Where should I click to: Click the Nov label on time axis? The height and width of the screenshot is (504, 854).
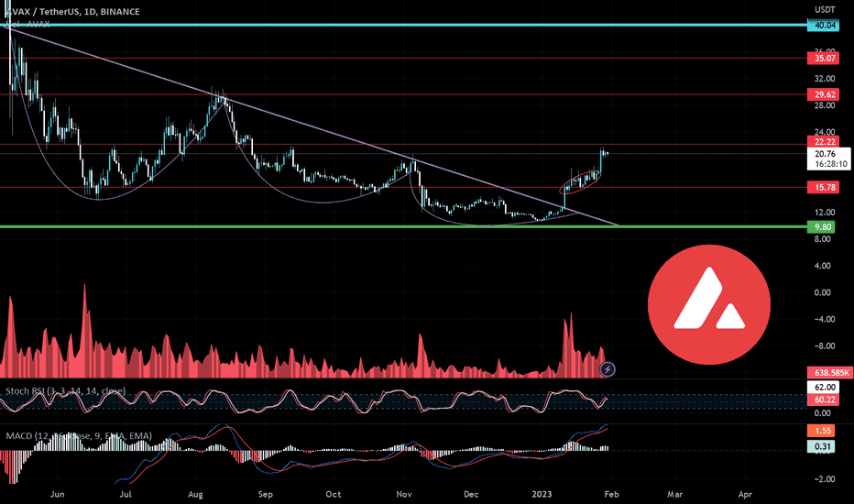pyautogui.click(x=403, y=494)
